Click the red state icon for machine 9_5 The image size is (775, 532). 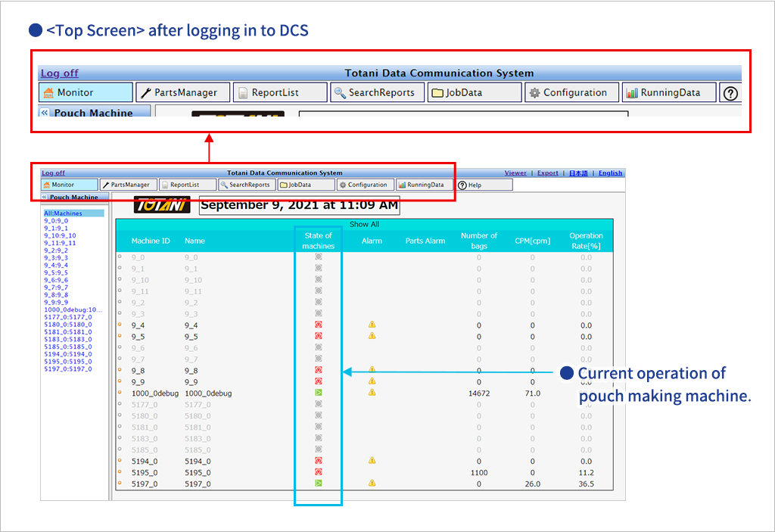(x=319, y=336)
